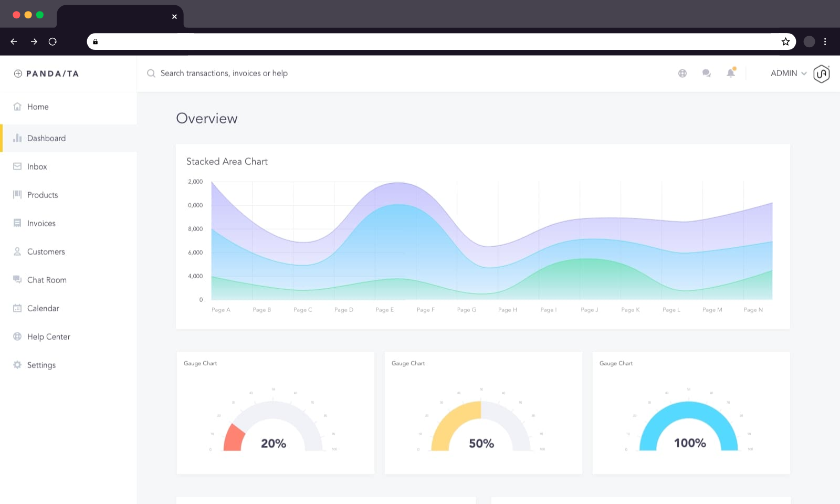Go to Products in the sidebar
This screenshot has width=840, height=504.
pos(42,195)
